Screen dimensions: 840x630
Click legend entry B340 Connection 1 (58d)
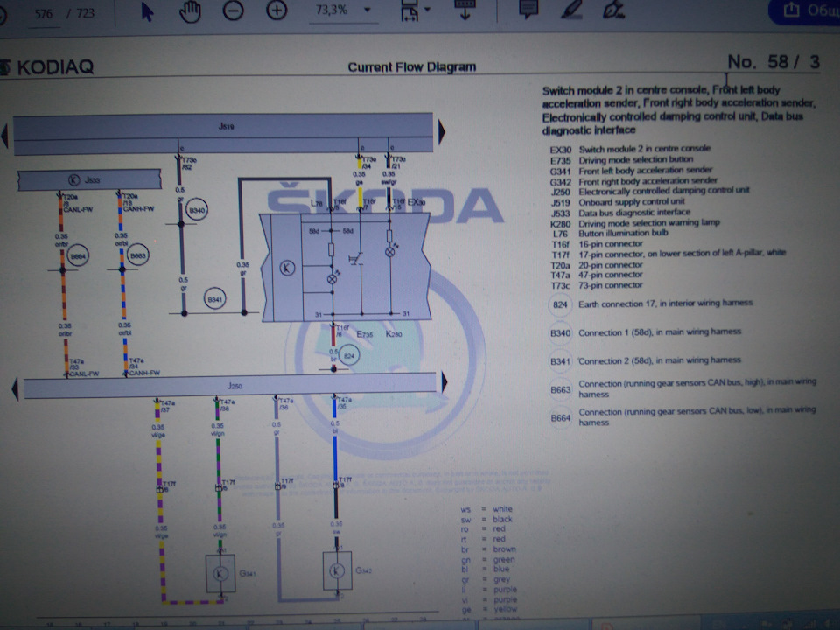[645, 332]
